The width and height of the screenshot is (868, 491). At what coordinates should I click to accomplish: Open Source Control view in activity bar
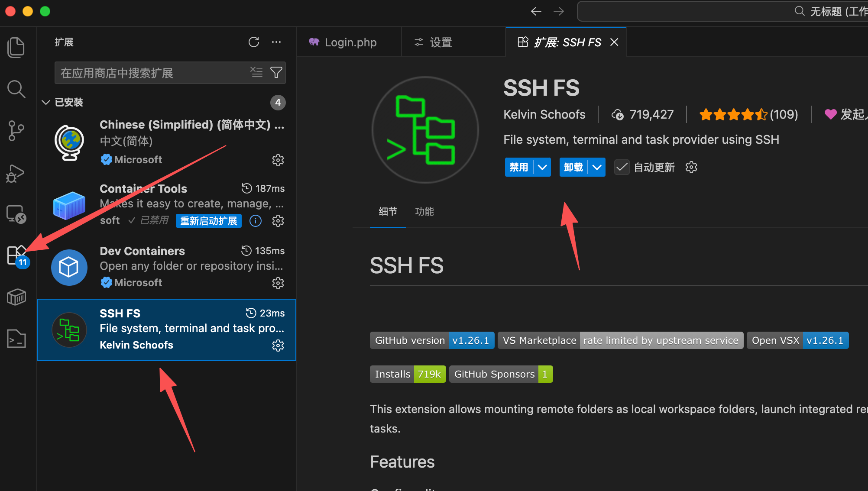[x=16, y=131]
